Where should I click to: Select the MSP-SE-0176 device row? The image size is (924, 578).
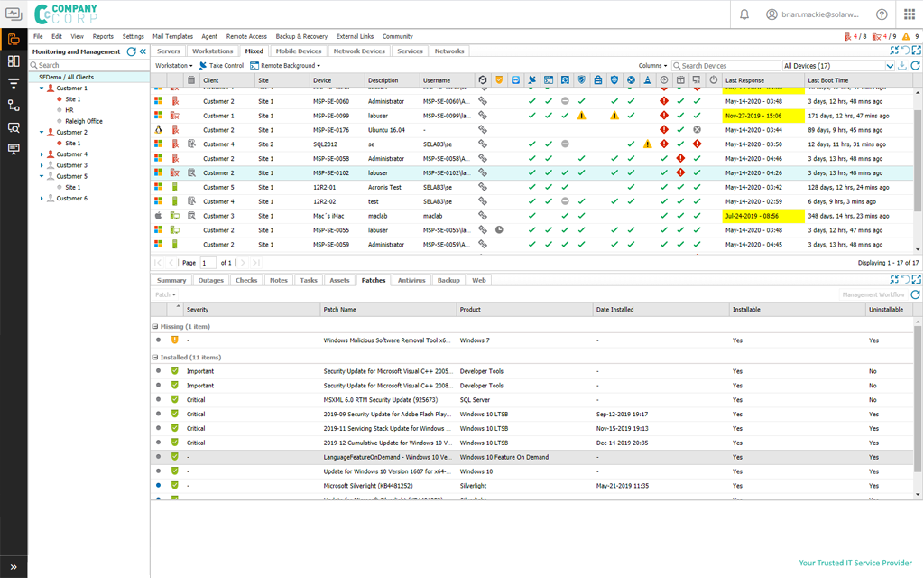(x=533, y=130)
